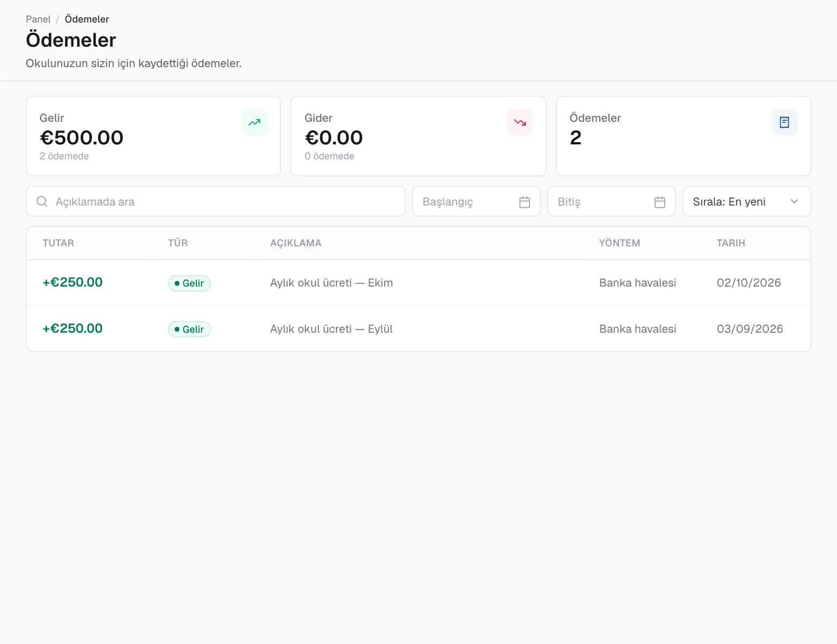Click the magnifier search icon
Viewport: 837px width, 644px height.
(x=42, y=202)
